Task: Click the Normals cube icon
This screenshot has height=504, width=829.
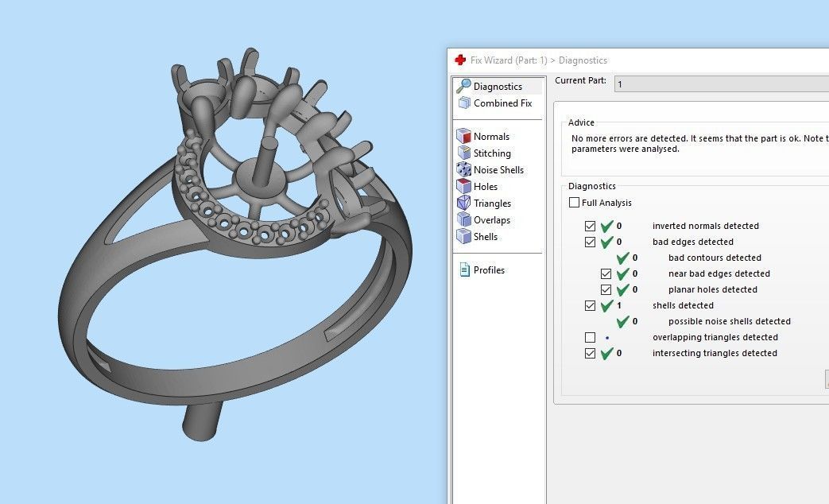Action: [463, 136]
